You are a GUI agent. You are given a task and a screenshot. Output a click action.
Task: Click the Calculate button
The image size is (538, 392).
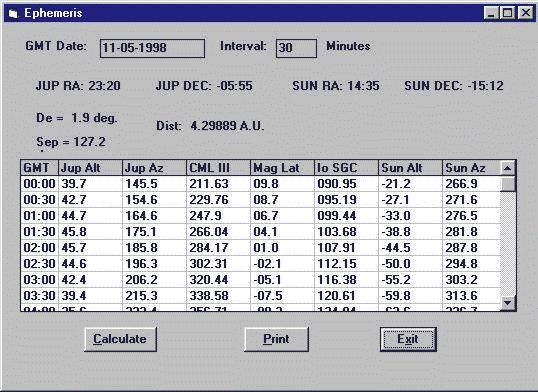click(x=120, y=339)
